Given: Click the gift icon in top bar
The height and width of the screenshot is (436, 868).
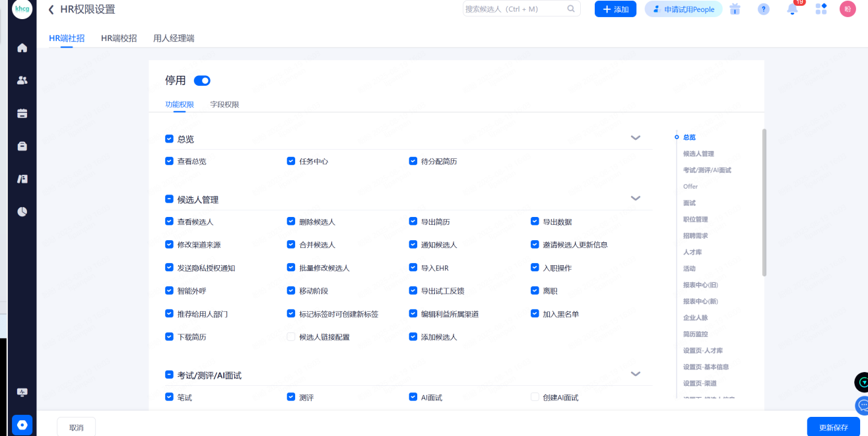Looking at the screenshot, I should (735, 9).
